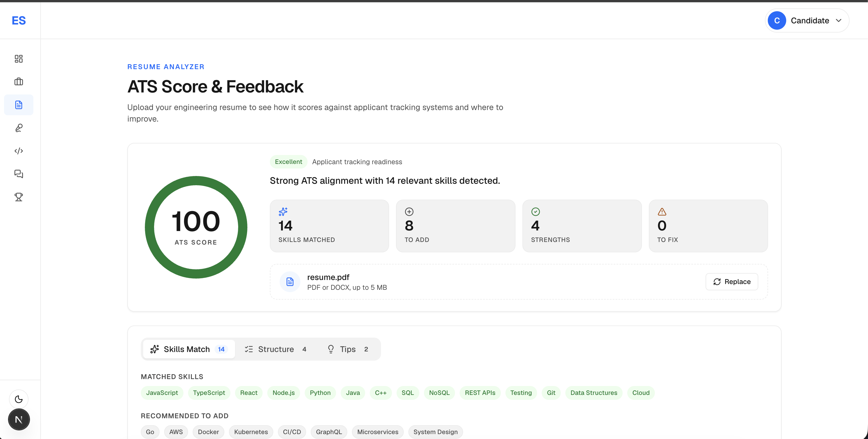Click the Skills Matched stat card
Screen dimensions: 868x439
click(329, 226)
